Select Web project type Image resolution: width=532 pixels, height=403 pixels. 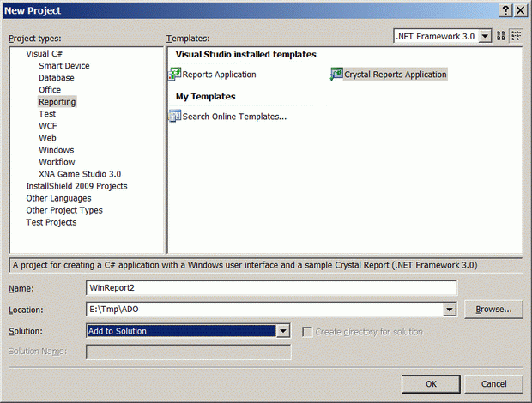47,138
